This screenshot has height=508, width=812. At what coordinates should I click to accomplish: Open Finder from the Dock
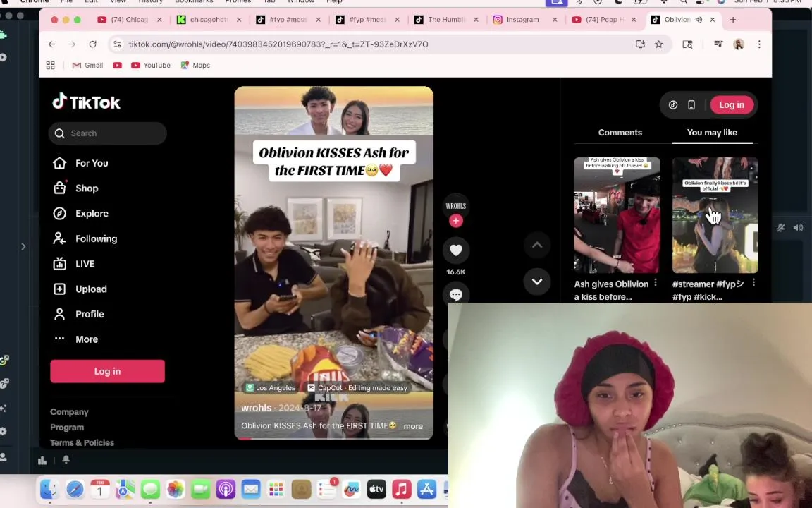49,490
